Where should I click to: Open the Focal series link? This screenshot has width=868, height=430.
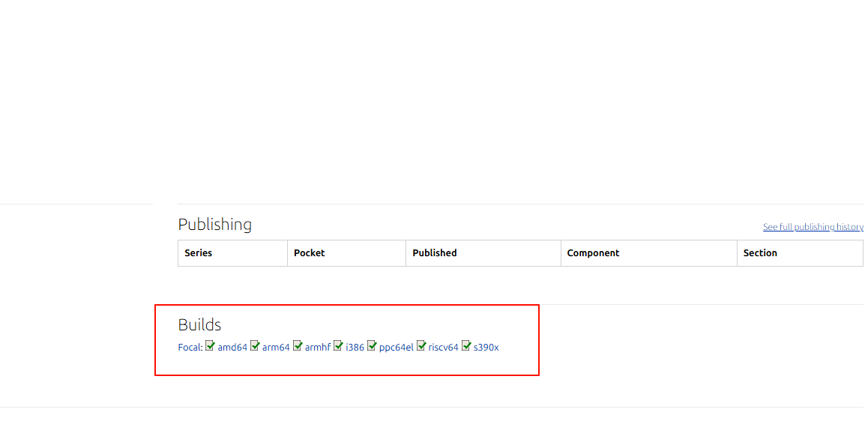[190, 348]
